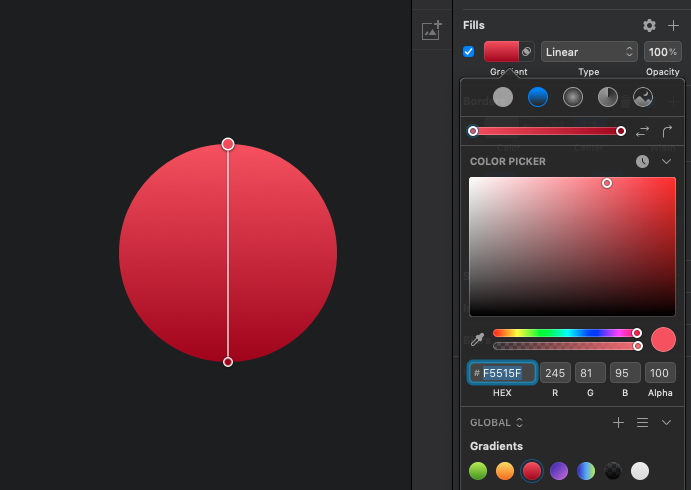691x490 pixels.
Task: Rotate the gradient with curved arrow
Action: (667, 131)
